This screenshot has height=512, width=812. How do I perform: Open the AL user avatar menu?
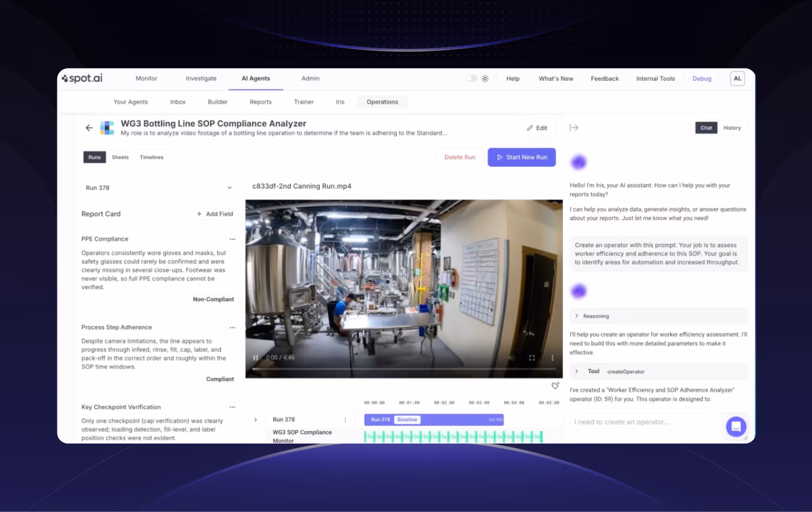(737, 79)
